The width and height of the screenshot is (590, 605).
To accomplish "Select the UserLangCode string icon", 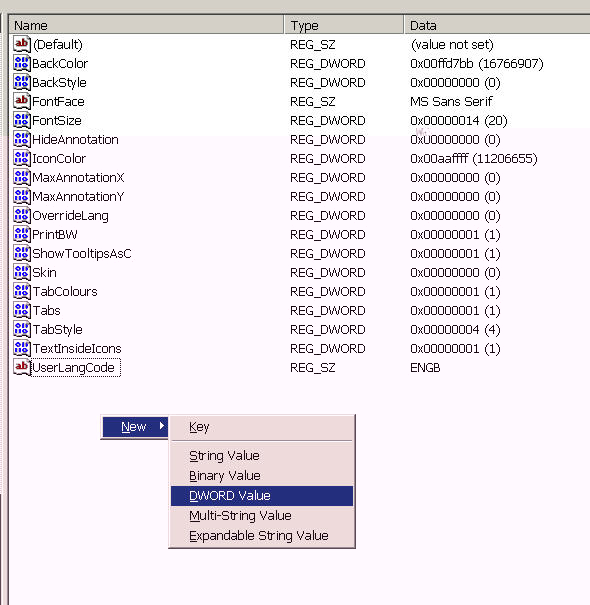I will pos(22,367).
